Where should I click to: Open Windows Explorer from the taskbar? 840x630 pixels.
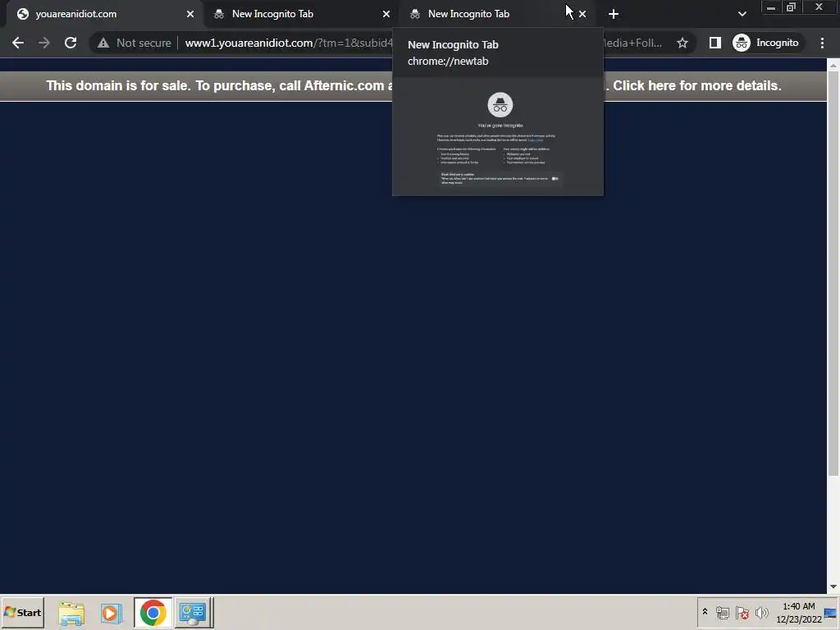pos(71,612)
